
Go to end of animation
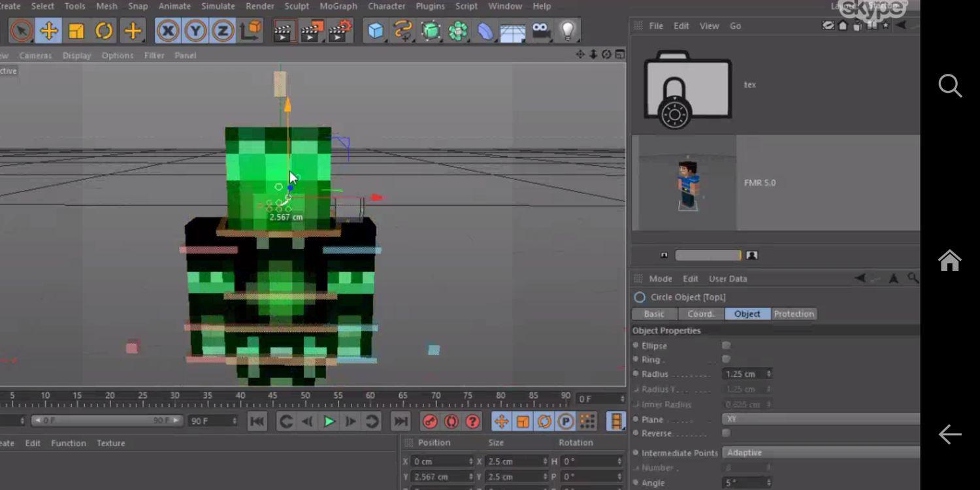tap(400, 421)
